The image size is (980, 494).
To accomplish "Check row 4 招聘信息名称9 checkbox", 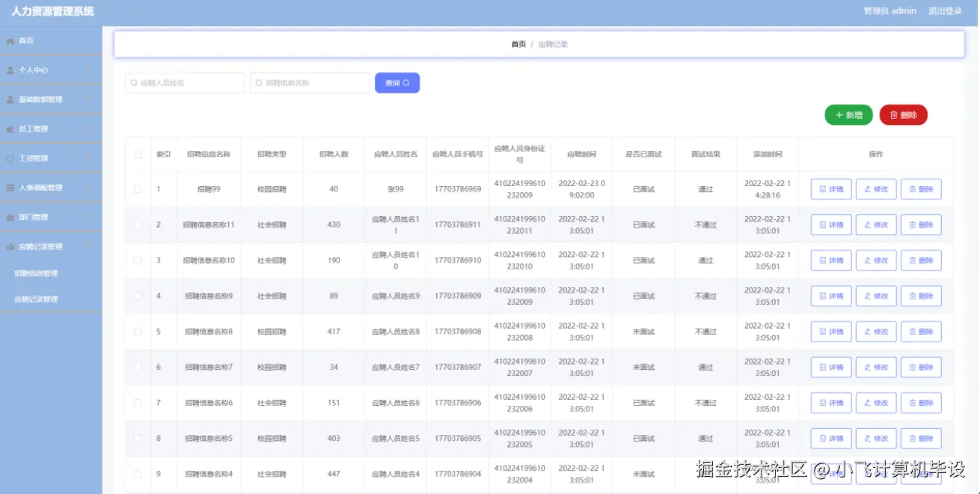I will 138,296.
